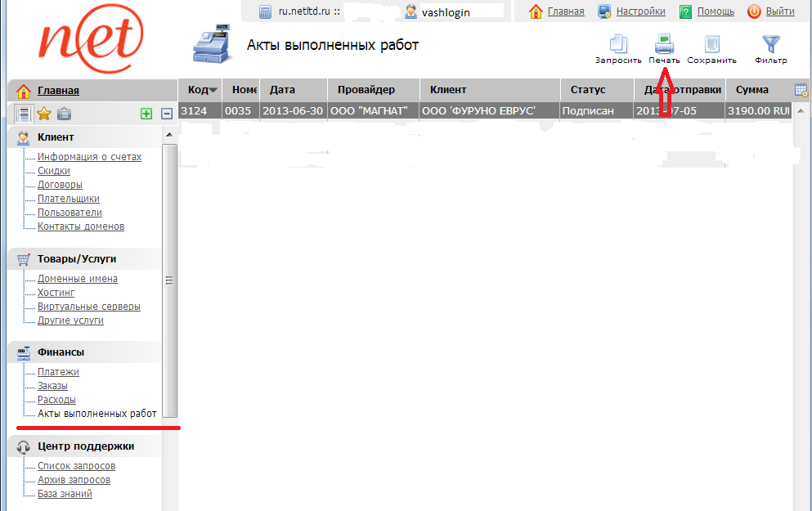
Task: Open Помощь in the top menu
Action: coord(715,11)
